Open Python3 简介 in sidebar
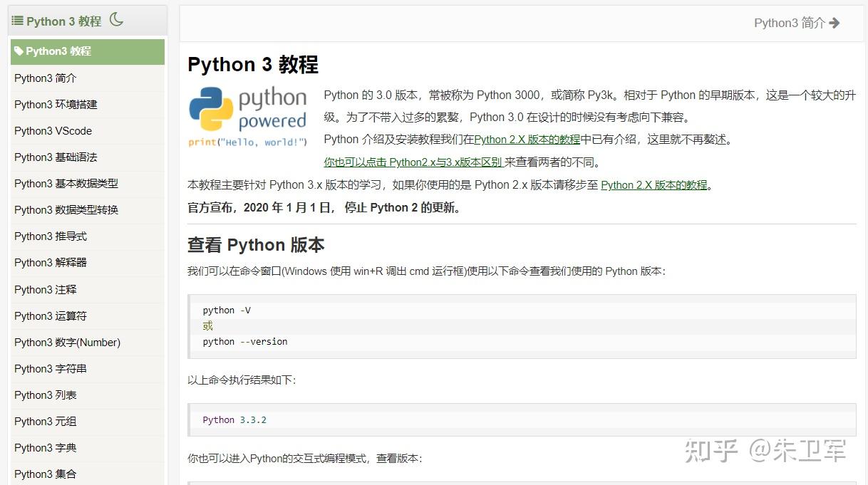Viewport: 868px width, 485px height. point(46,78)
